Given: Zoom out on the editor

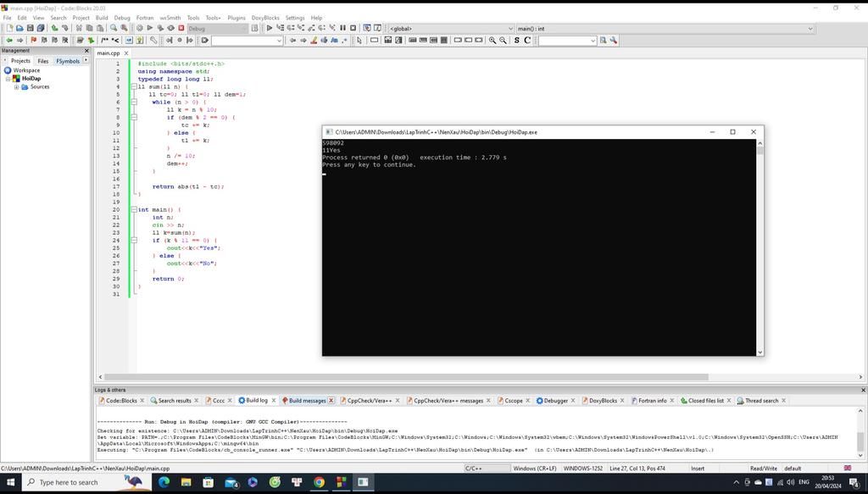Looking at the screenshot, I should coord(503,41).
